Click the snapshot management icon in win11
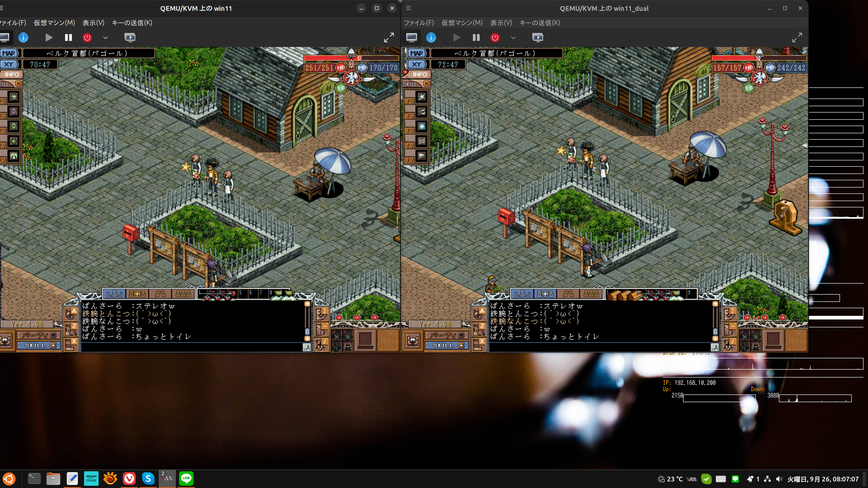Image resolution: width=868 pixels, height=488 pixels. [130, 37]
